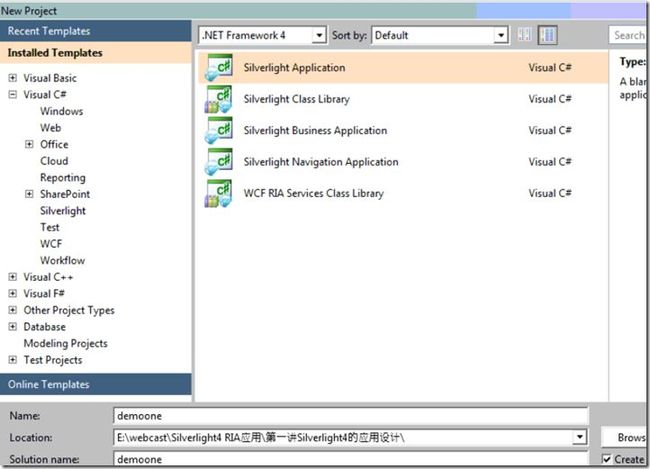650x469 pixels.
Task: Open the Recent Templates section
Action: coord(96,31)
